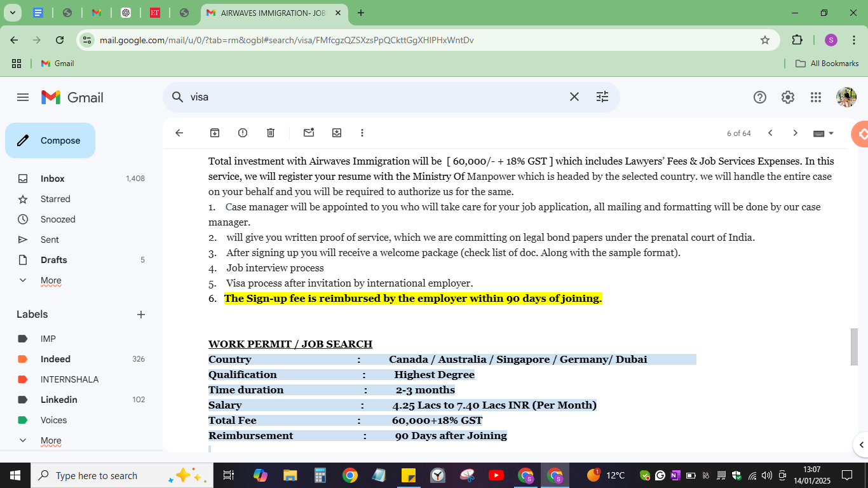The height and width of the screenshot is (488, 868).
Task: Click the WORK PERMIT / JOB SEARCH heading
Action: point(290,344)
